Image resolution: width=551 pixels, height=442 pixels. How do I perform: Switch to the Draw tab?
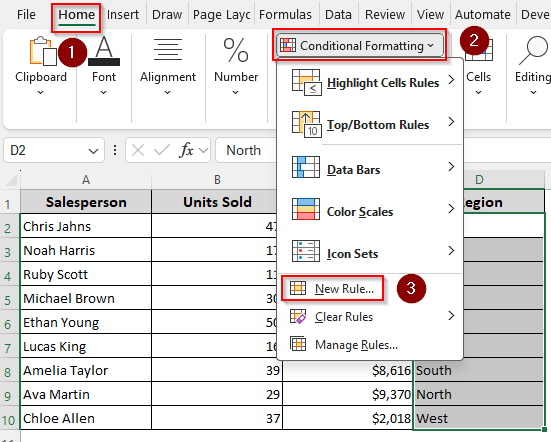tap(167, 15)
